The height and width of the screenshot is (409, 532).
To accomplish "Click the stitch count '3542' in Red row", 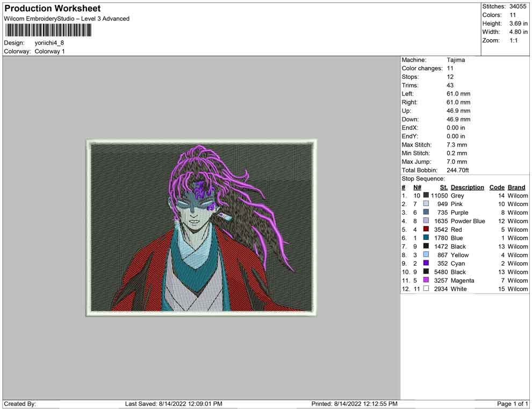I will point(441,229).
